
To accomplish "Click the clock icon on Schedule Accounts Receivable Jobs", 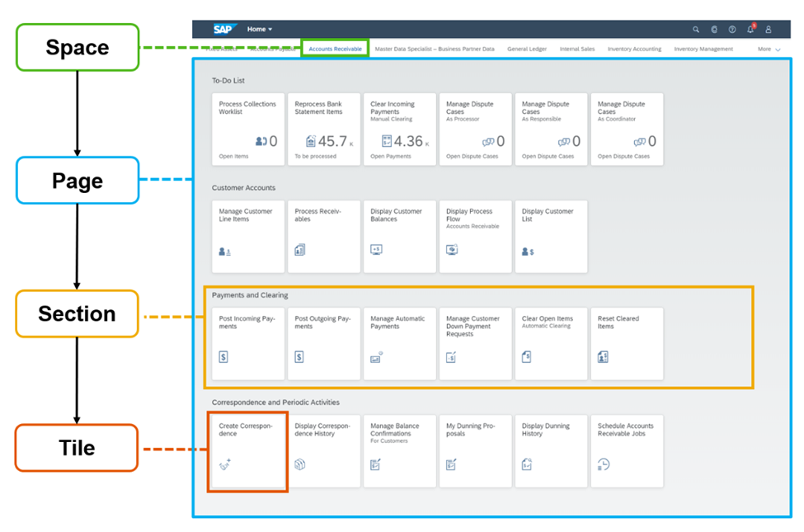I will pos(604,464).
